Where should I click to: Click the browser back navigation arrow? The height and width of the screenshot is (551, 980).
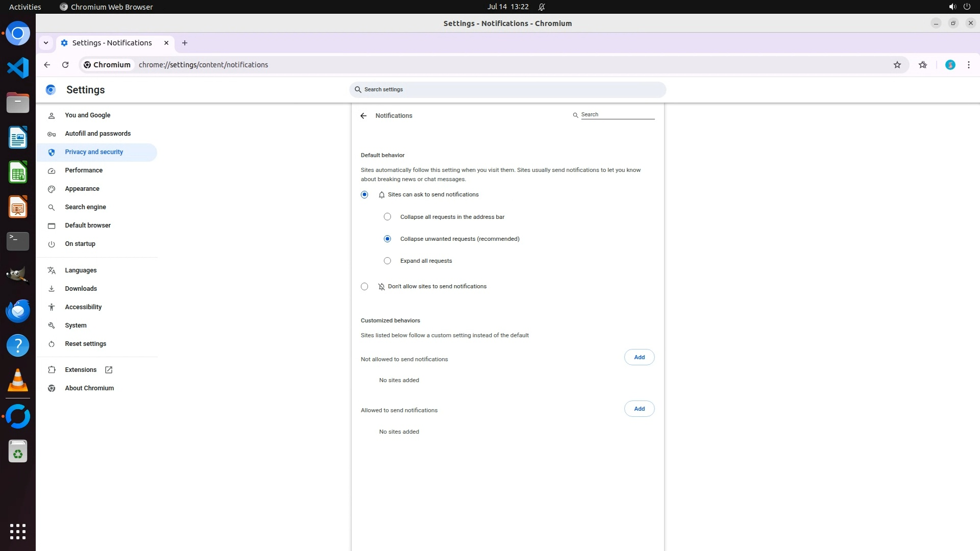pos(47,65)
